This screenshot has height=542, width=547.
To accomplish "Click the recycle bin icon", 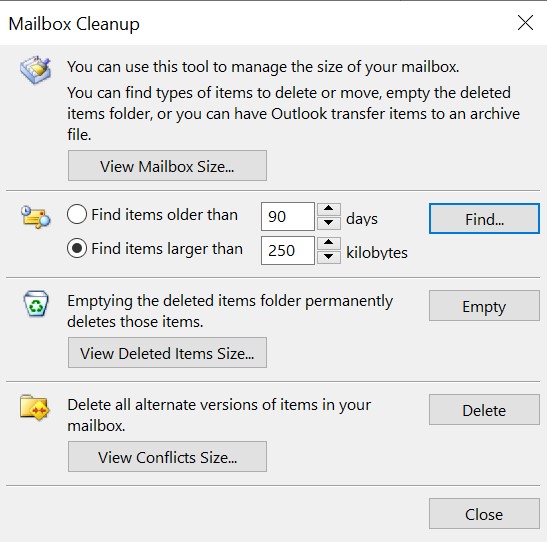I will 36,303.
